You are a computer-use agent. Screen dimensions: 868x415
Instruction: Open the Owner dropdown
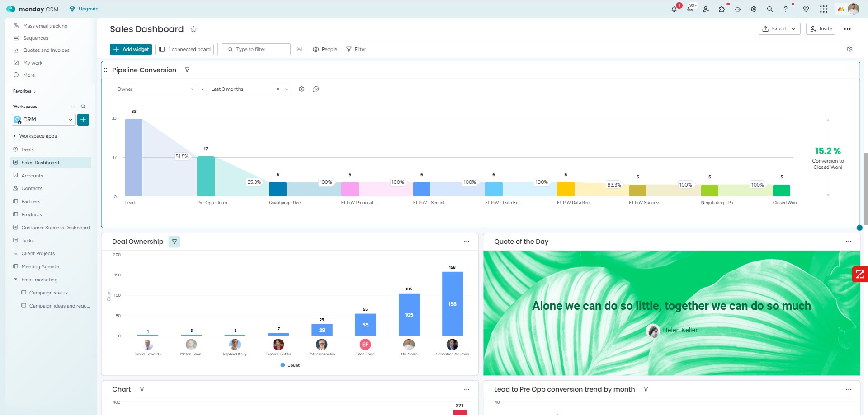point(155,89)
